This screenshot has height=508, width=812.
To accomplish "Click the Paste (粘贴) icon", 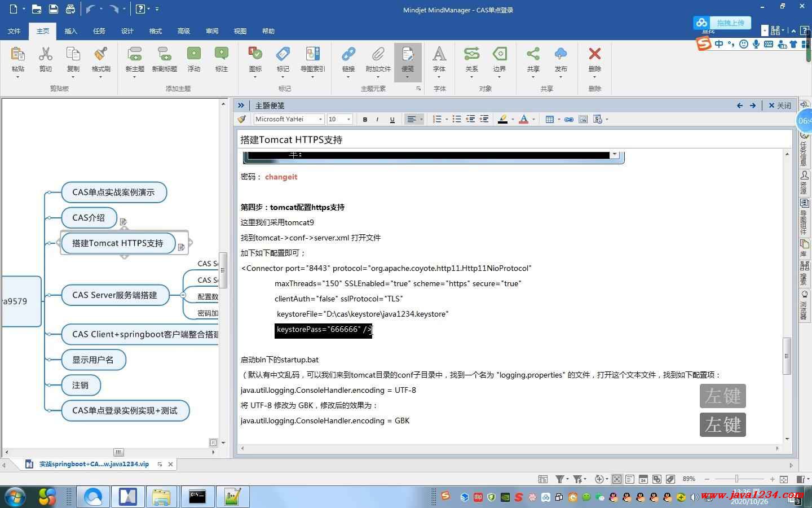I will (18, 54).
